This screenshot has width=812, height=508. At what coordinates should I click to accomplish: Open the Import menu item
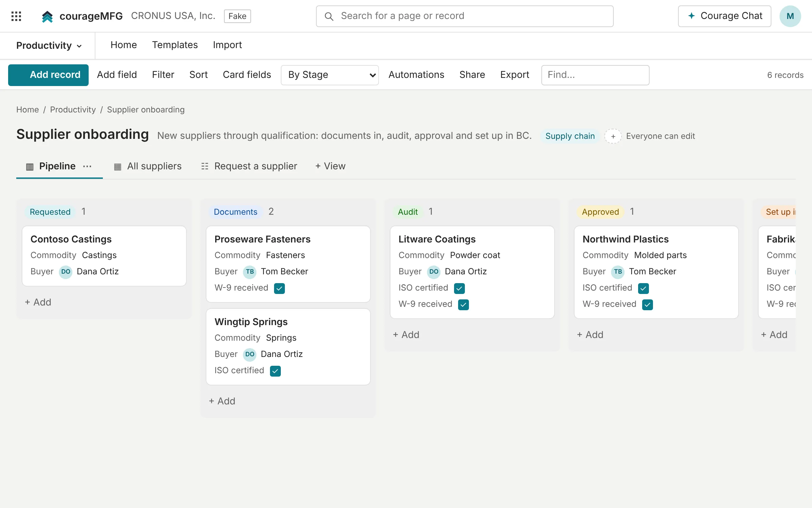227,45
